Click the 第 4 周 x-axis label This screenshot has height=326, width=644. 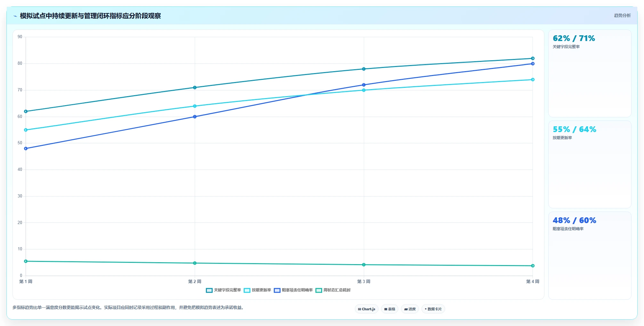(533, 281)
